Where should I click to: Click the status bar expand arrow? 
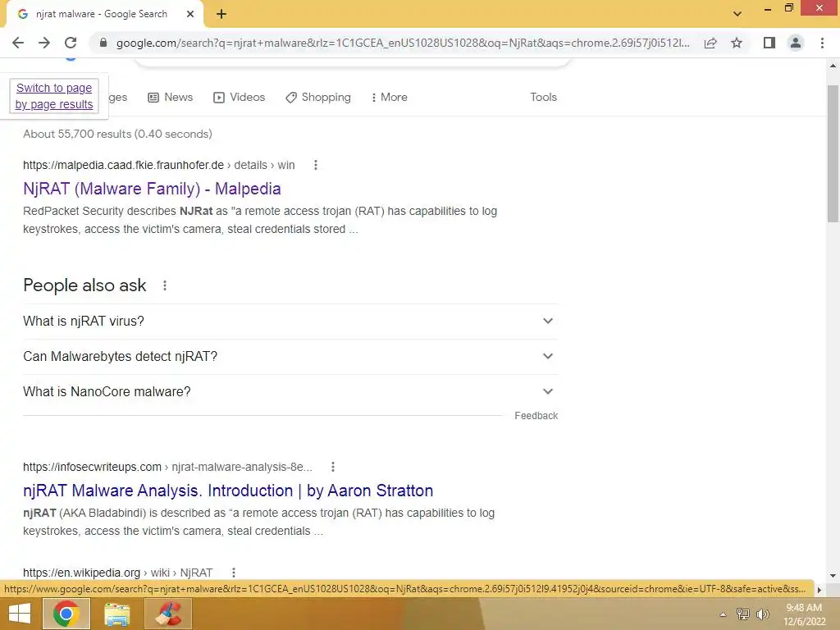(x=819, y=589)
